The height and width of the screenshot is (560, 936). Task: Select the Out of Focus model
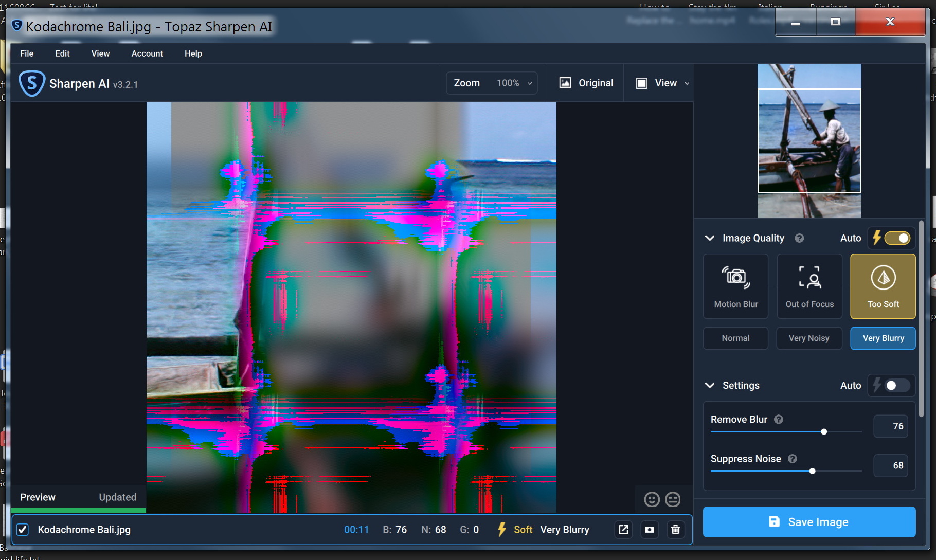coord(809,286)
